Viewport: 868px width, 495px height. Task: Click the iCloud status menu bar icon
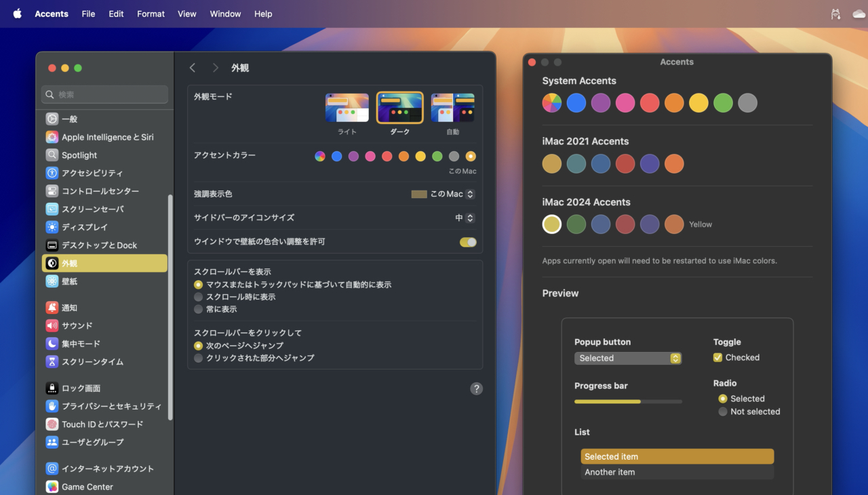coord(859,14)
